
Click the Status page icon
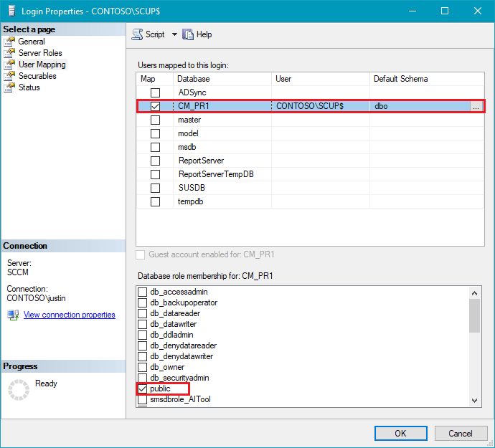(9, 87)
